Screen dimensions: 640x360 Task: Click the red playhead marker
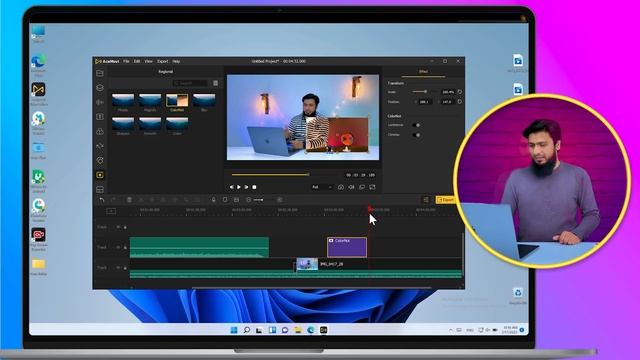point(369,209)
